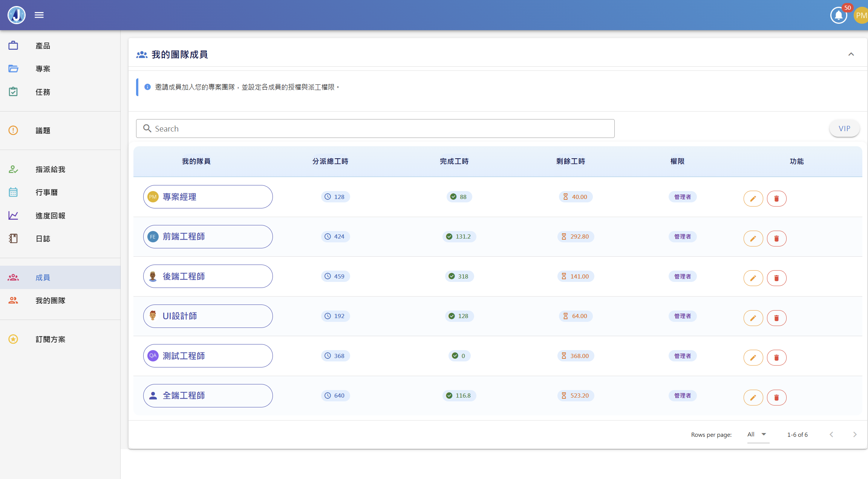Toggle the hamburger menu icon
The width and height of the screenshot is (868, 479).
(x=39, y=15)
